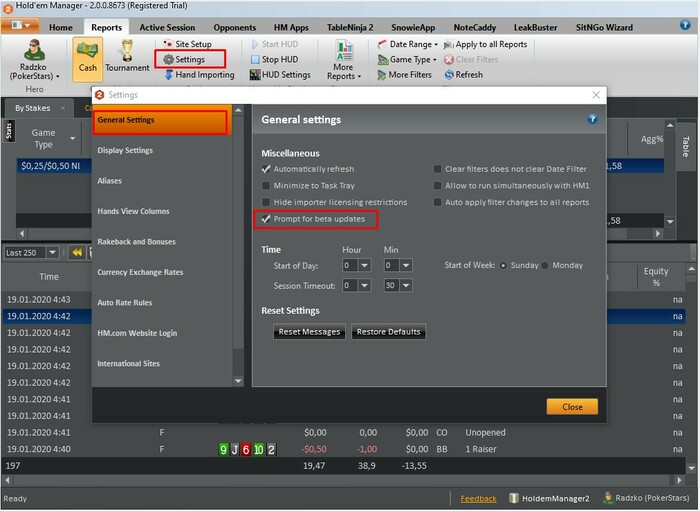Screen dimensions: 700x511
Task: Click the Reset Messages button
Action: [309, 332]
